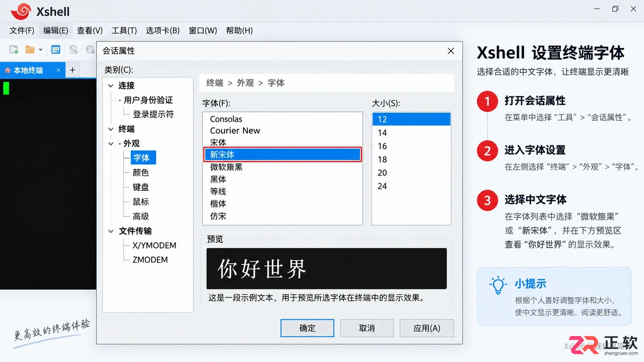This screenshot has width=644, height=362.
Task: Select 连接 in the category tree
Action: tap(127, 85)
